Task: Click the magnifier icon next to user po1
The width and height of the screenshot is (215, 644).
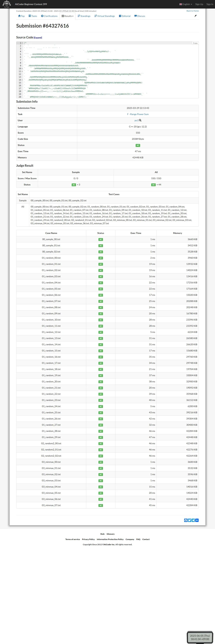Action: [140, 120]
